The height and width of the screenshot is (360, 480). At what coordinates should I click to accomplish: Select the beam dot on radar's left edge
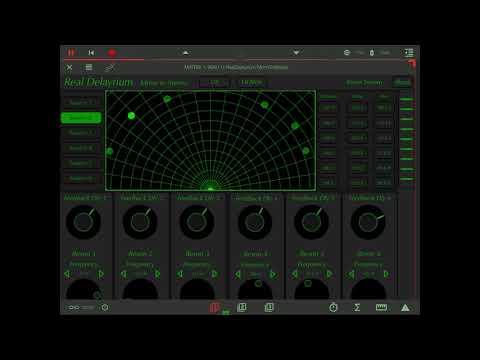(x=109, y=151)
